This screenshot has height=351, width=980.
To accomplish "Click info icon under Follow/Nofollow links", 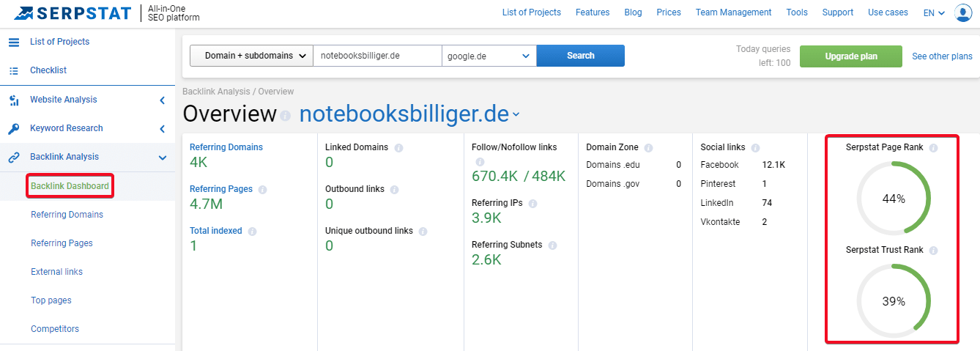I will 480,161.
